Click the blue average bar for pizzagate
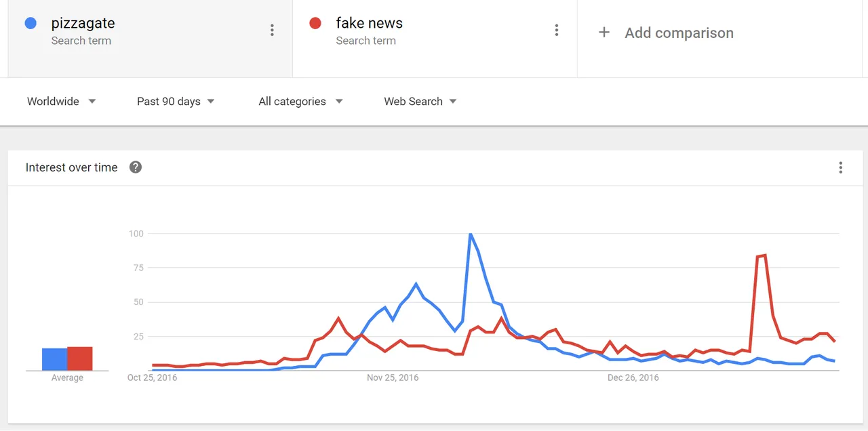Viewport: 868px width, 431px height. tap(54, 359)
